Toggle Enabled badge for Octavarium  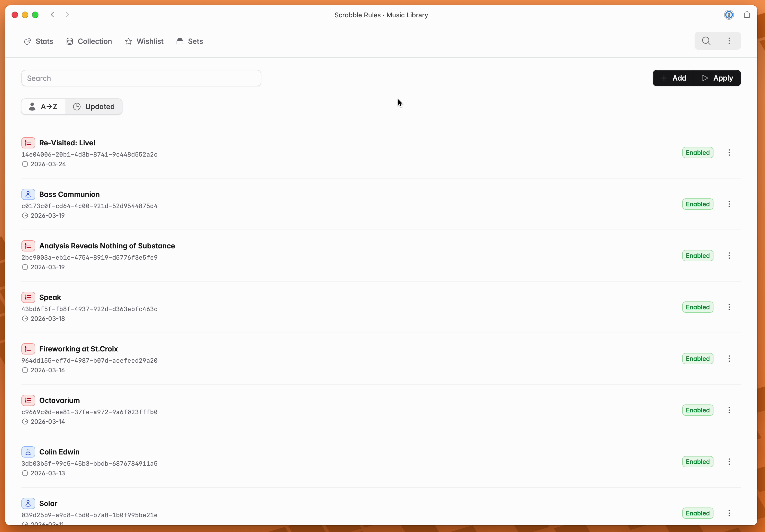pos(698,410)
